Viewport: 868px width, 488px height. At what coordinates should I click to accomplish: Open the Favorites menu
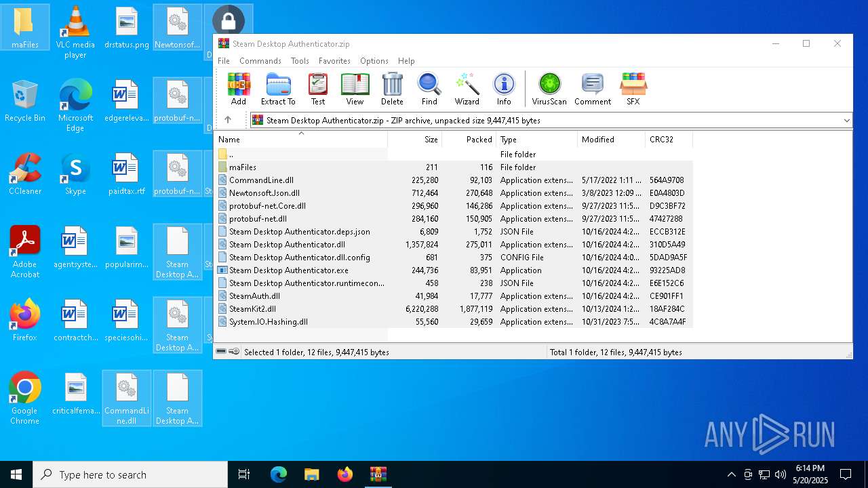coord(334,61)
